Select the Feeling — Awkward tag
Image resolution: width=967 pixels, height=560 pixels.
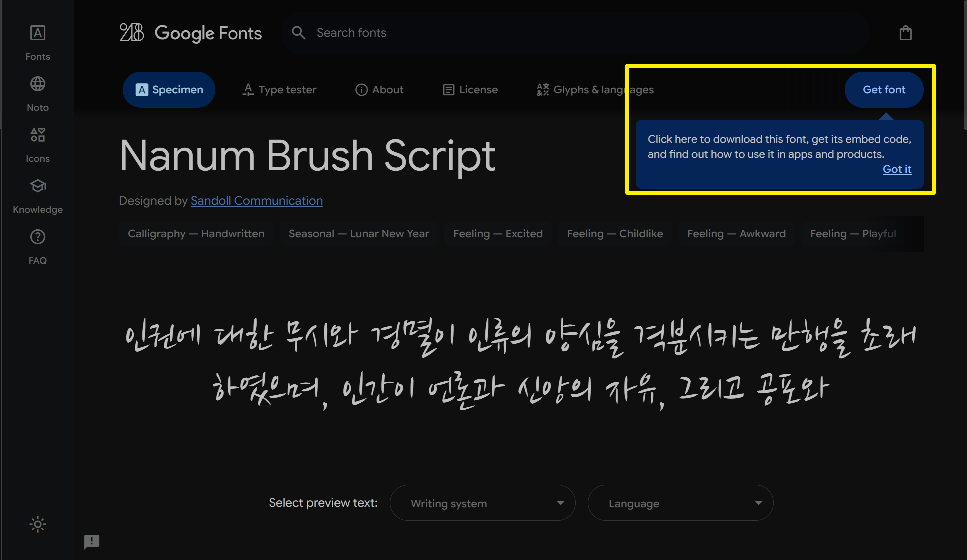pyautogui.click(x=736, y=234)
